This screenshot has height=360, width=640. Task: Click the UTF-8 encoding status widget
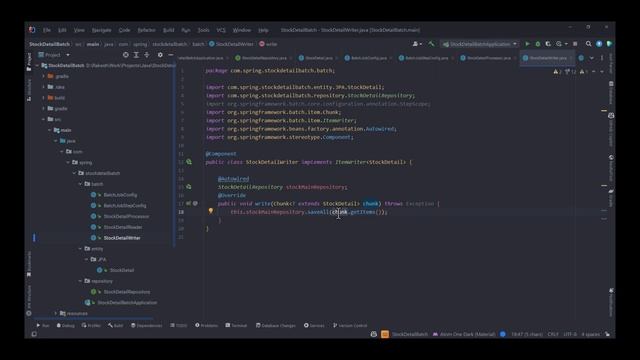[x=570, y=334]
